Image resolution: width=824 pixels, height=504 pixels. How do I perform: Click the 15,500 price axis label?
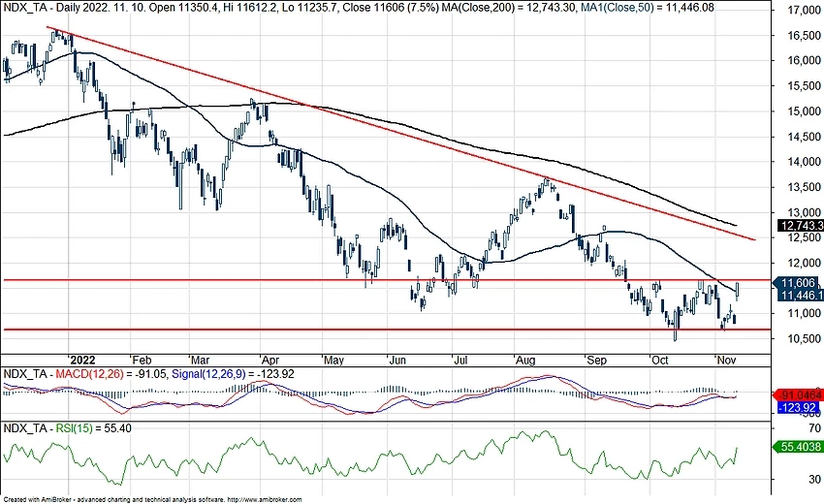(804, 85)
